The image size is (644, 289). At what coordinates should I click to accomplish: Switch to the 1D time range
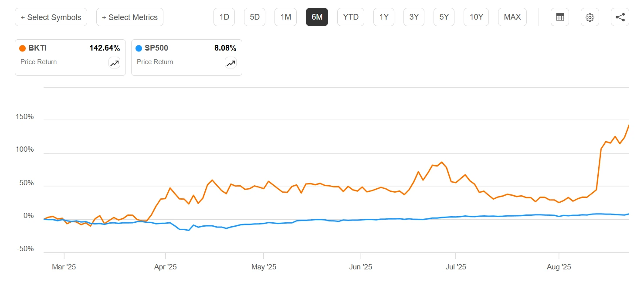tap(224, 17)
